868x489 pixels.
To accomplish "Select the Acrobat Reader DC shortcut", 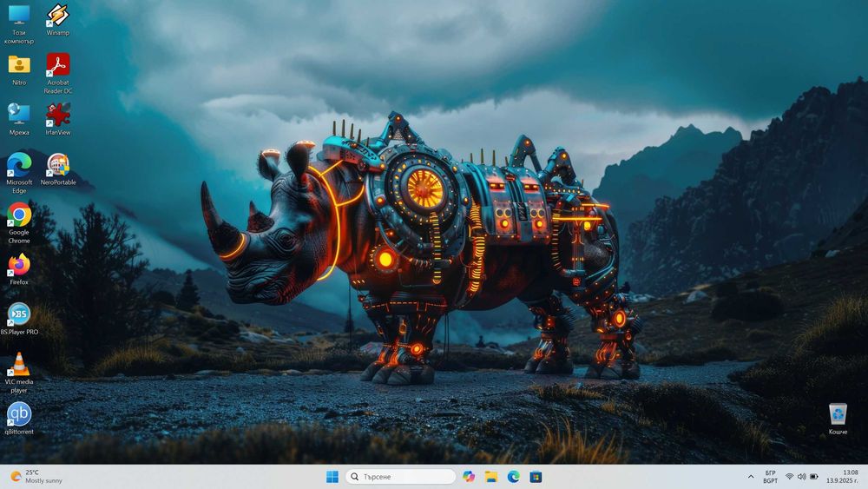I will 57,74.
